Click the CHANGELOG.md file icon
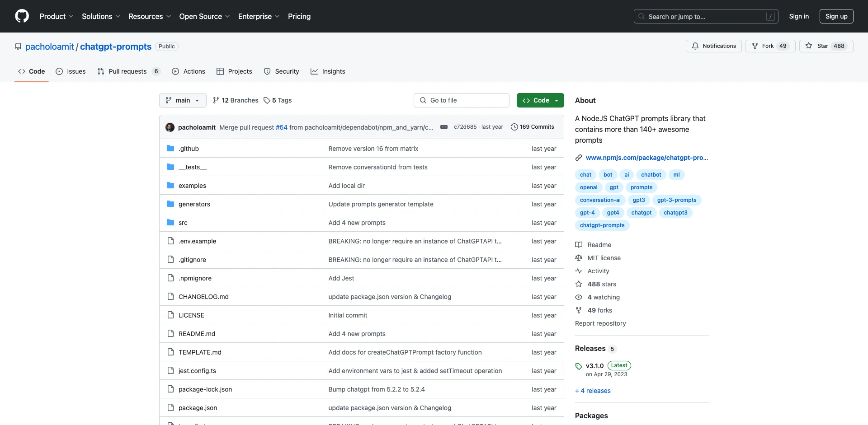Viewport: 868px width, 425px height. 170,296
